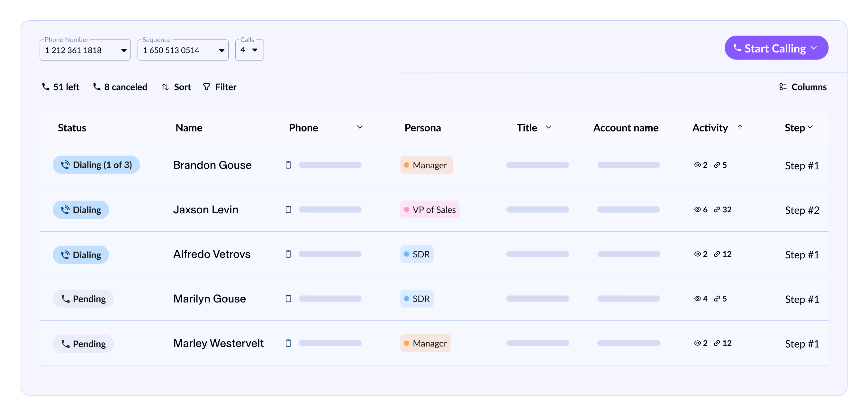Expand the Title column chevron
The height and width of the screenshot is (417, 868).
[548, 127]
